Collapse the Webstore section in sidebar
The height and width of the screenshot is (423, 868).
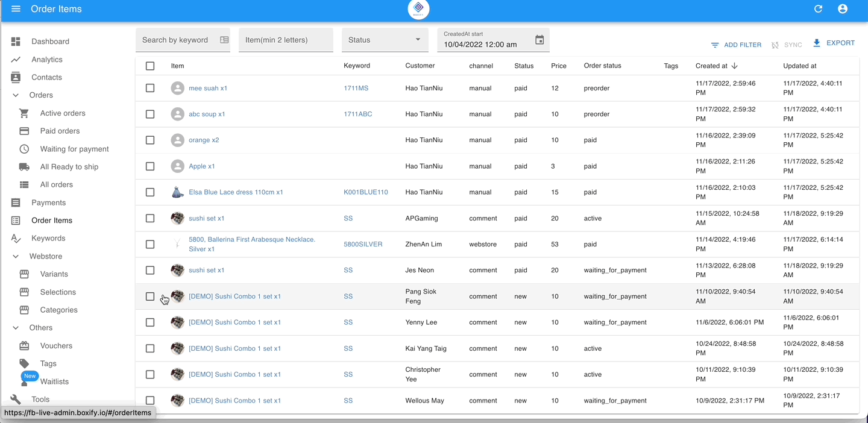16,256
